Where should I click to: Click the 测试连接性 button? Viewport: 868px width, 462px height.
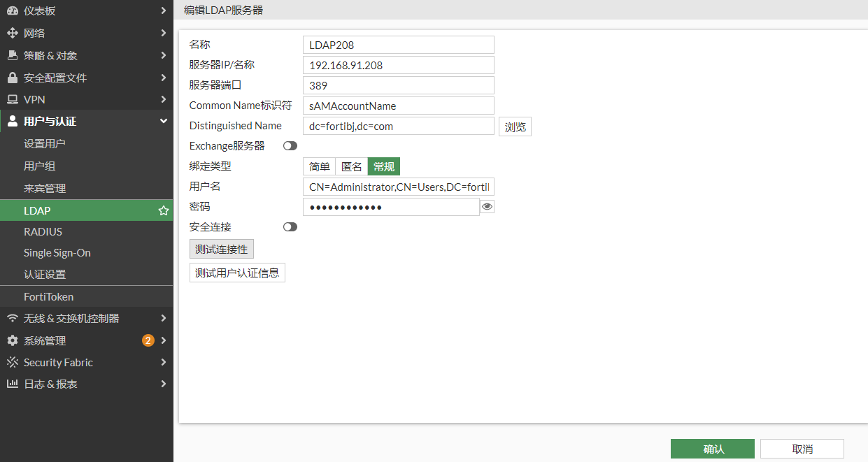221,250
